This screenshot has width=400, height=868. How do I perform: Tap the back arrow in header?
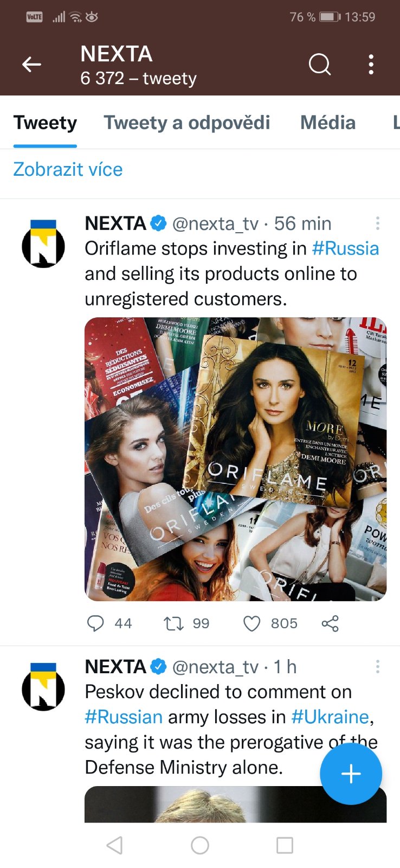(x=31, y=65)
